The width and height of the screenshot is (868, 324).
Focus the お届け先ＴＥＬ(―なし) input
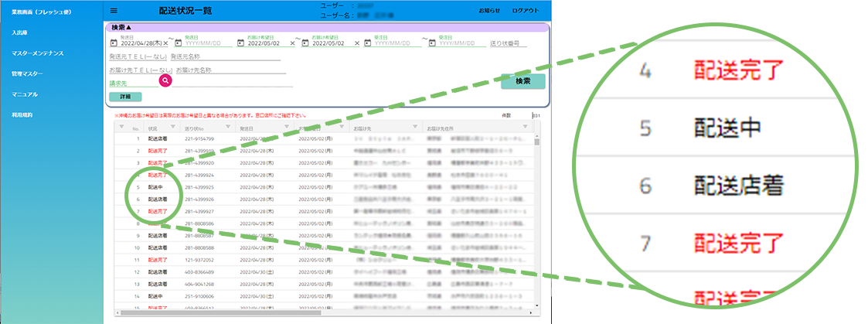click(141, 70)
